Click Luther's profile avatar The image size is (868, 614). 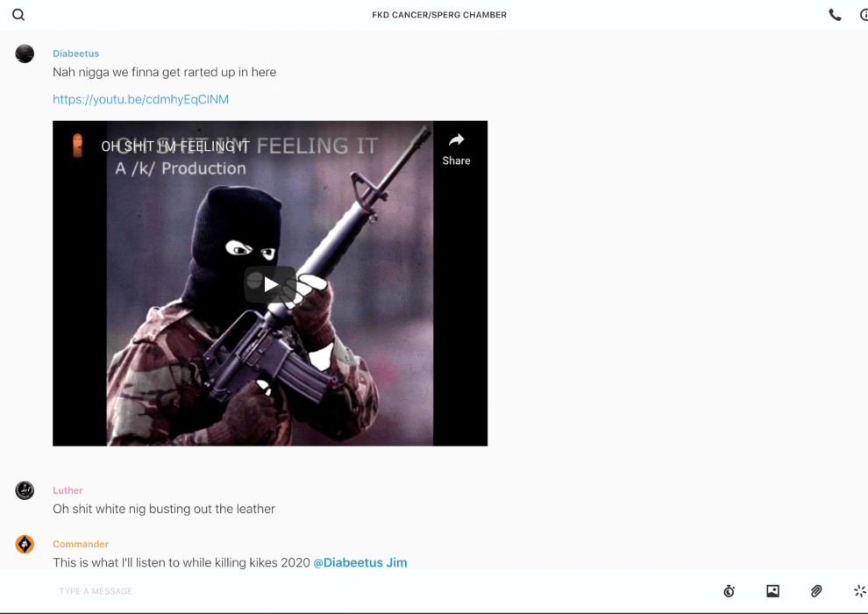pyautogui.click(x=25, y=490)
